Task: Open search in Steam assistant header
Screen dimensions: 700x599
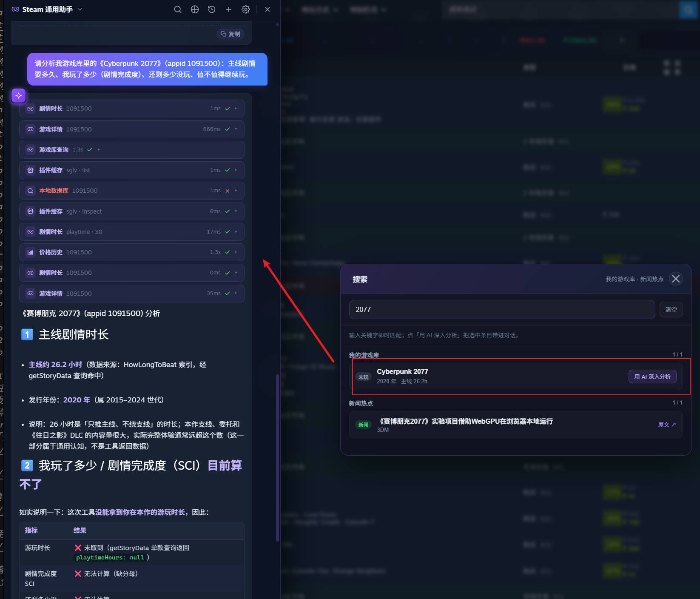Action: pyautogui.click(x=178, y=9)
